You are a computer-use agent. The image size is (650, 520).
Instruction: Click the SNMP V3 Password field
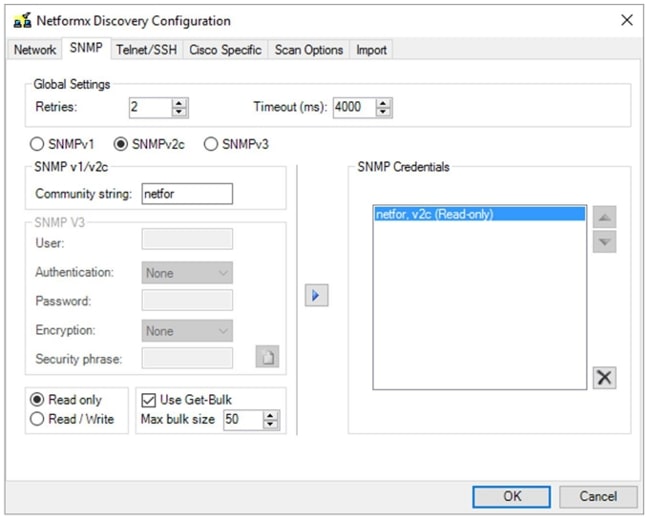[187, 300]
